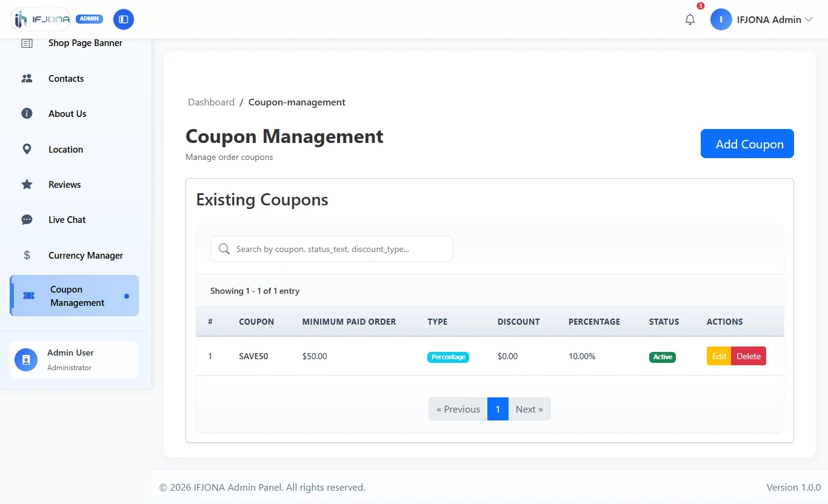Click the Location pin icon
Viewport: 828px width, 504px height.
27,149
